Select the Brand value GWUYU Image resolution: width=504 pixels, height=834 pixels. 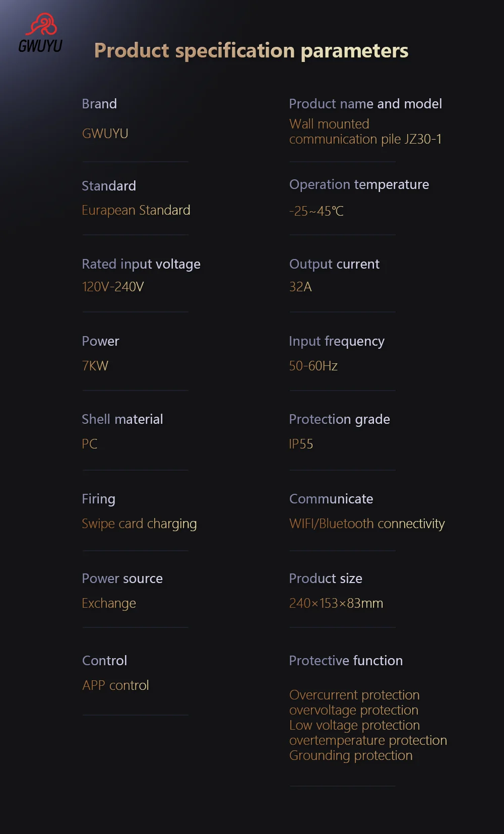[105, 134]
